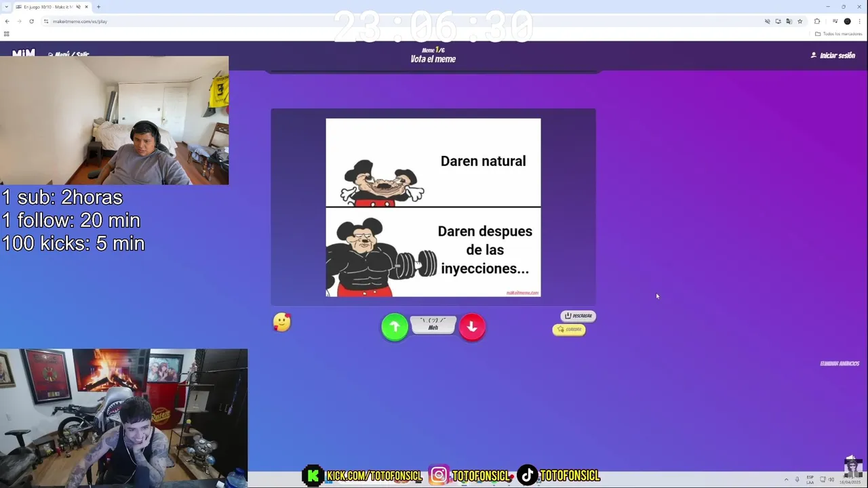868x488 pixels.
Task: Open the Daren Mickey meme image
Action: coord(433,207)
